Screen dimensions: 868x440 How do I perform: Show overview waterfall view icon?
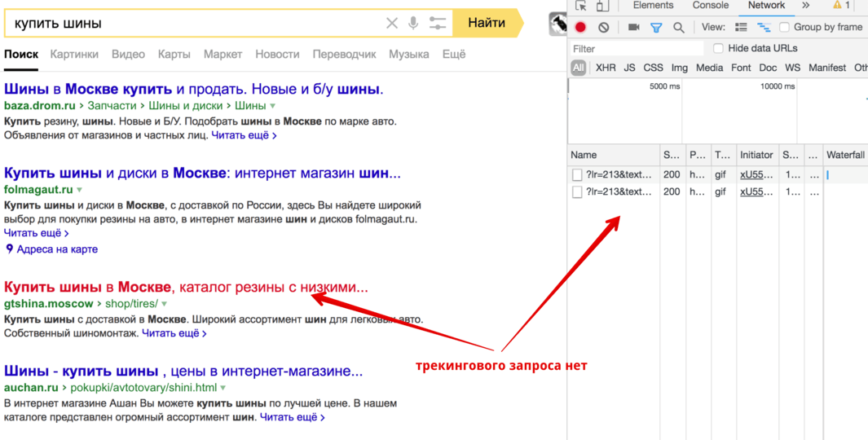pyautogui.click(x=764, y=27)
